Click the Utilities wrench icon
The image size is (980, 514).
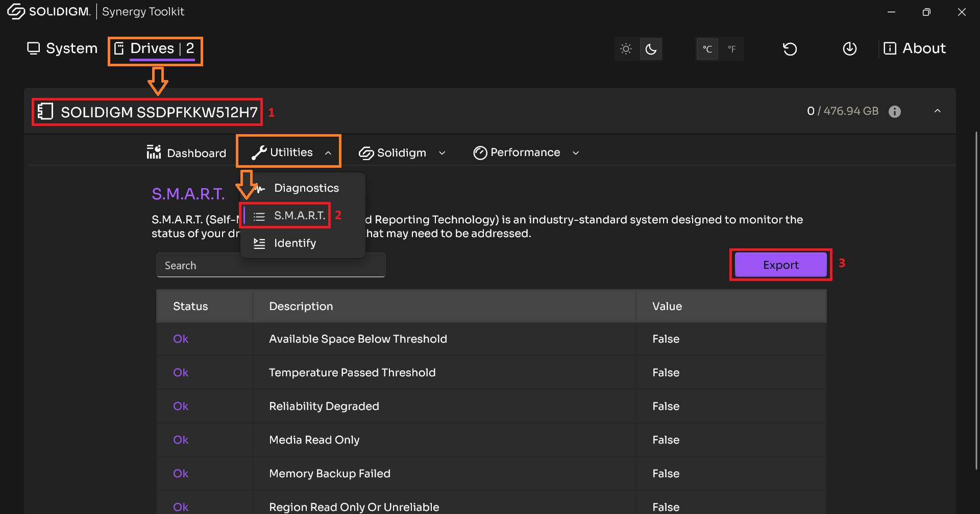point(259,152)
